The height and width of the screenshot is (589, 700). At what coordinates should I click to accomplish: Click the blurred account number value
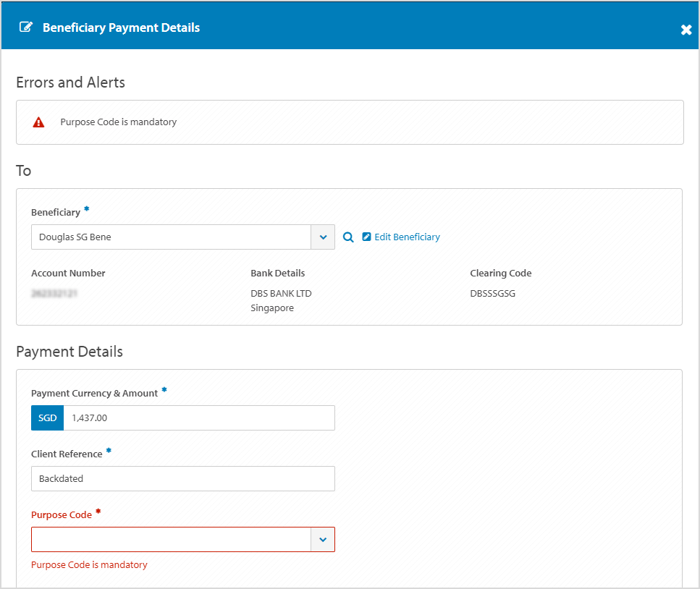[x=54, y=294]
